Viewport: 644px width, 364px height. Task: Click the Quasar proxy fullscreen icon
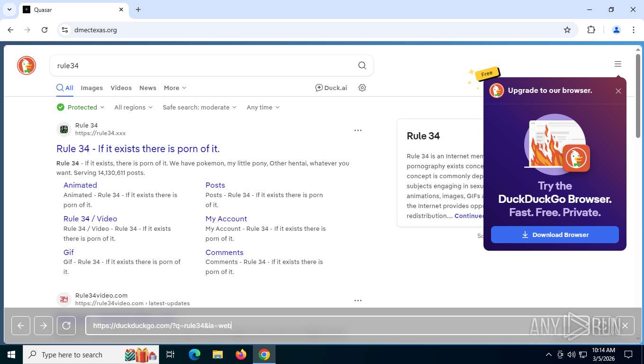[x=602, y=326]
